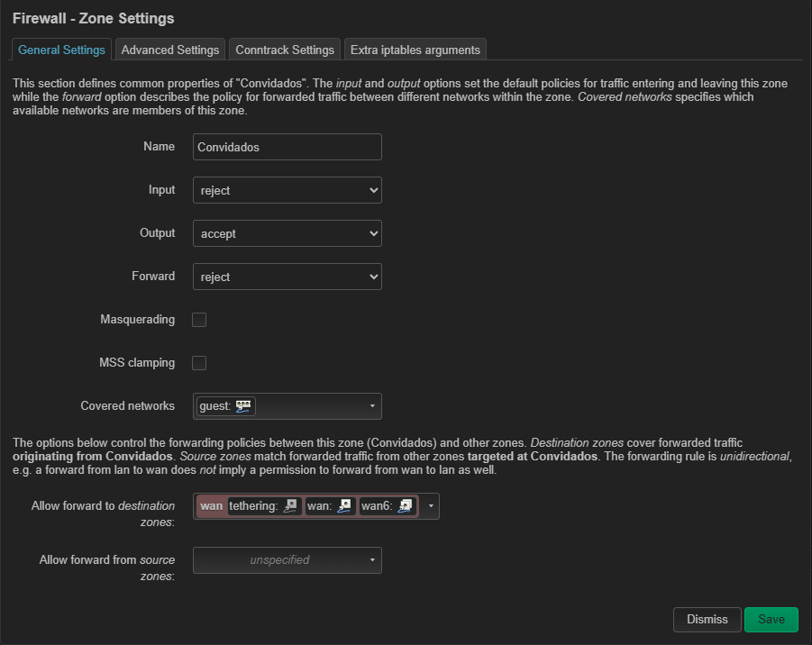Enable the Masquerading checkbox
This screenshot has width=812, height=645.
coord(199,320)
